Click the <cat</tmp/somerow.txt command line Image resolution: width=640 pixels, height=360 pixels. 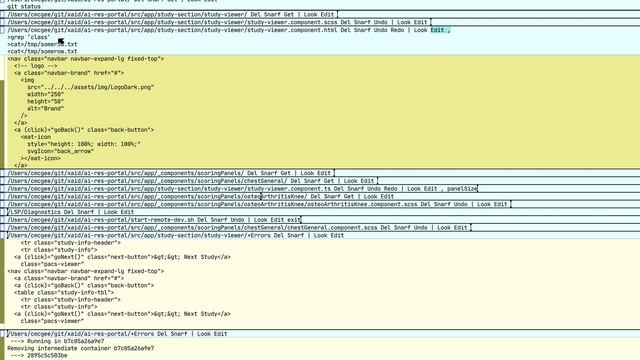42,51
